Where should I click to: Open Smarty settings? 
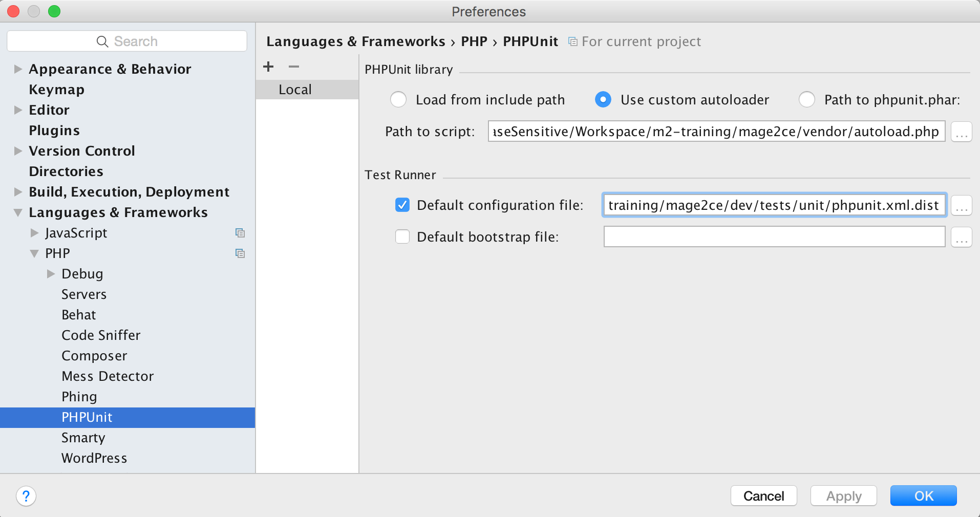point(83,438)
